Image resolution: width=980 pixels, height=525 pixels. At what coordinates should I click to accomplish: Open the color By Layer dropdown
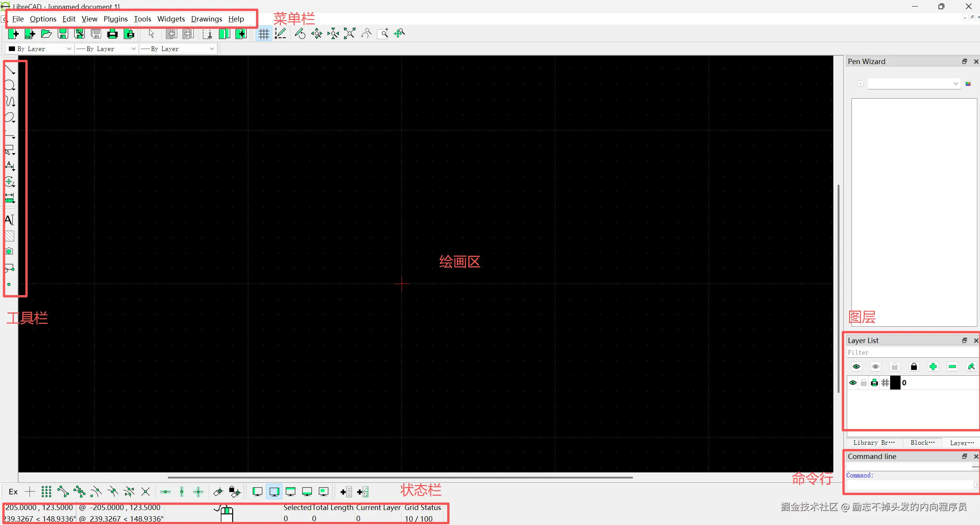pyautogui.click(x=40, y=49)
